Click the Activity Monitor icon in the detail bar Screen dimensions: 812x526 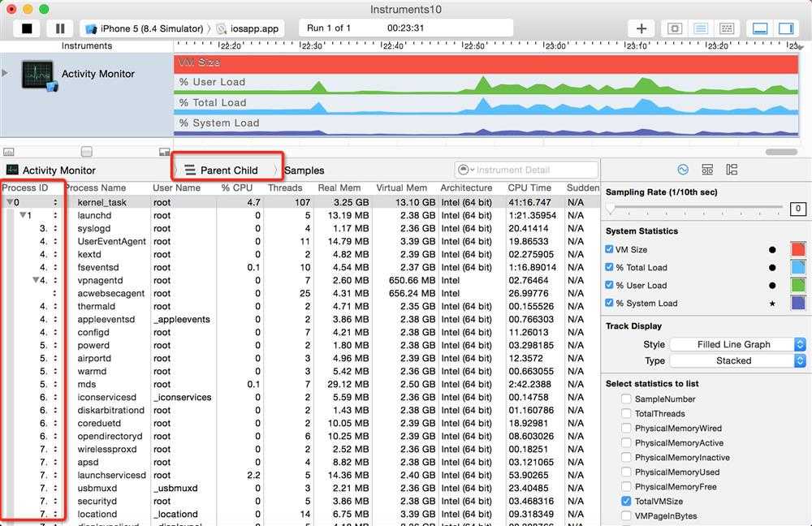[x=12, y=170]
